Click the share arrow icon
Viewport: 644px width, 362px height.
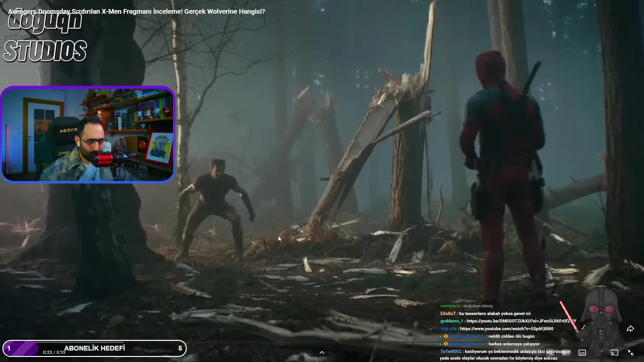coord(630,328)
